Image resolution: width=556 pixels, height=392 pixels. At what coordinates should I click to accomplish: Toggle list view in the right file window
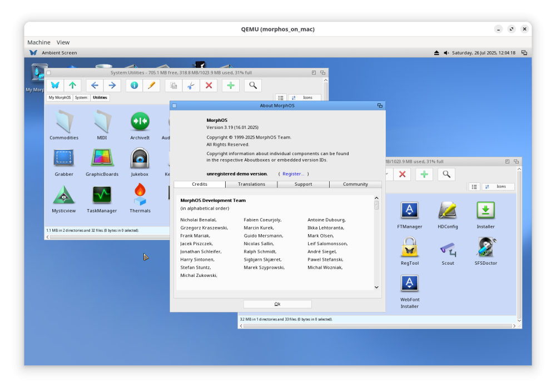tap(474, 187)
